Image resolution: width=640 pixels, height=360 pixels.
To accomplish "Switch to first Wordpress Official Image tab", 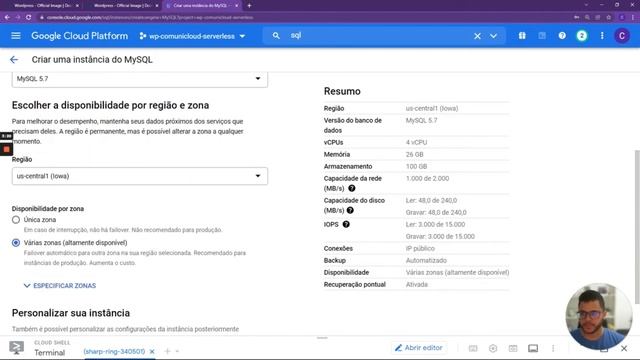I will pyautogui.click(x=42, y=6).
